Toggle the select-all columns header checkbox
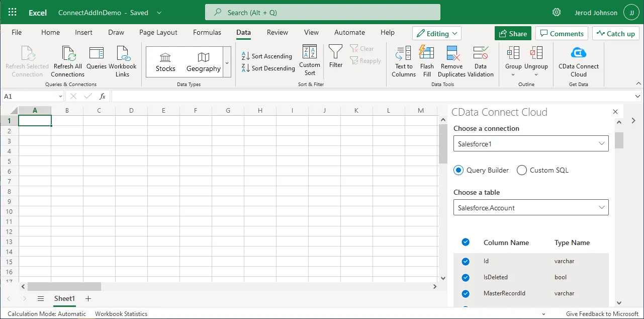644x319 pixels. (466, 243)
